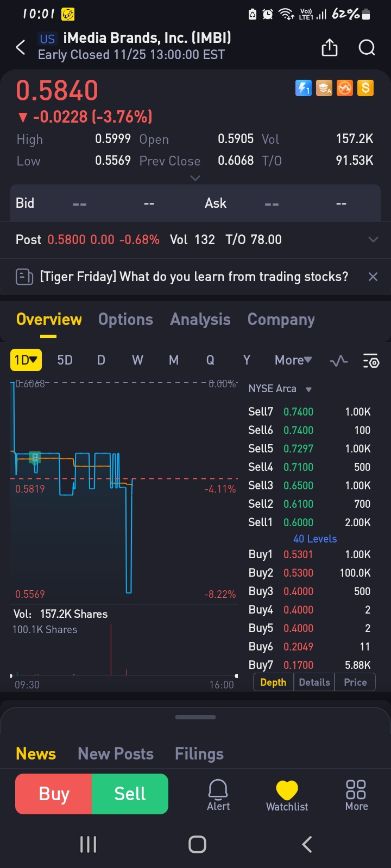Tap the yellow dollar sign badge
Viewport: 391px width, 868px height.
click(365, 88)
